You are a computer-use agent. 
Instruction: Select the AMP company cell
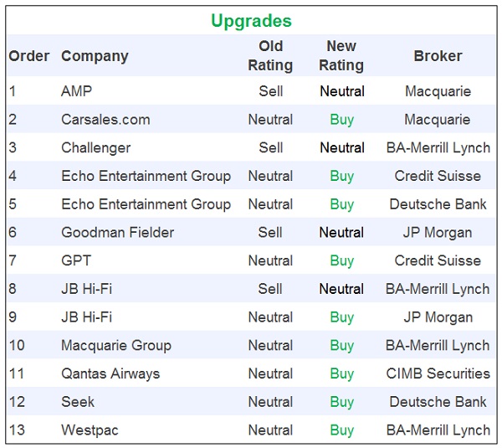pyautogui.click(x=76, y=91)
